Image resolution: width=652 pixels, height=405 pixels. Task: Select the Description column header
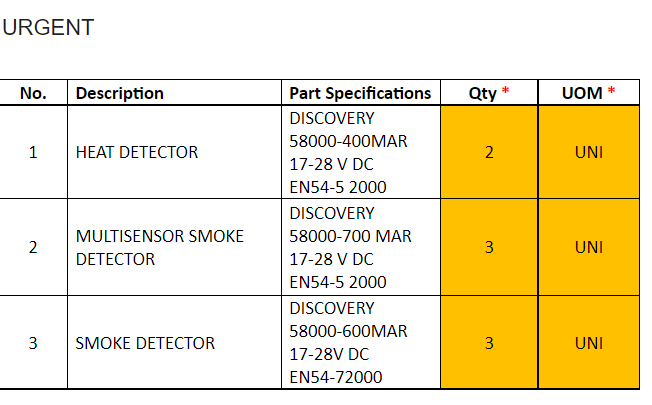[120, 93]
